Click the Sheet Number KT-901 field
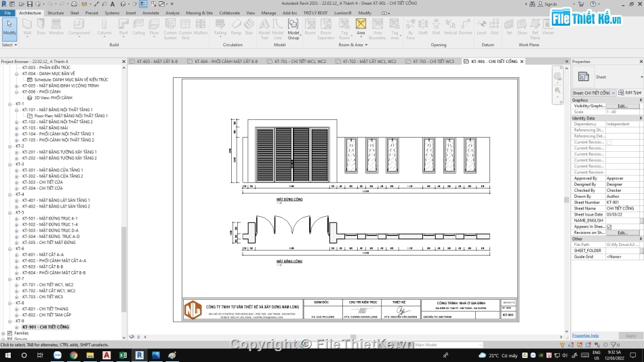The image size is (644, 362). pyautogui.click(x=622, y=203)
